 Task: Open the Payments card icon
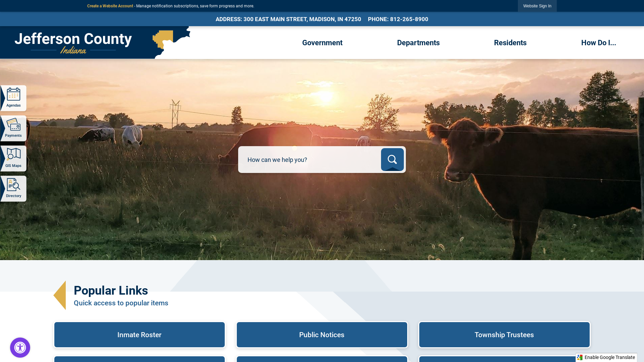pyautogui.click(x=13, y=128)
